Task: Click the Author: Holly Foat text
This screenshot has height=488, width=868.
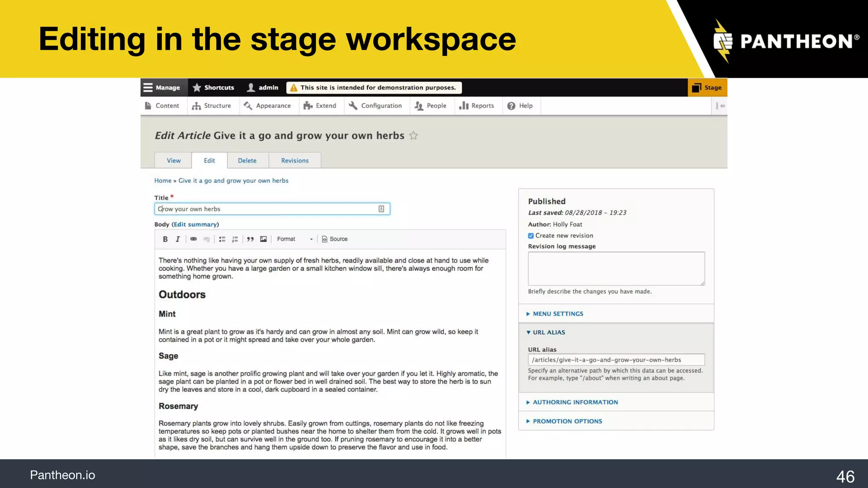Action: coord(555,225)
